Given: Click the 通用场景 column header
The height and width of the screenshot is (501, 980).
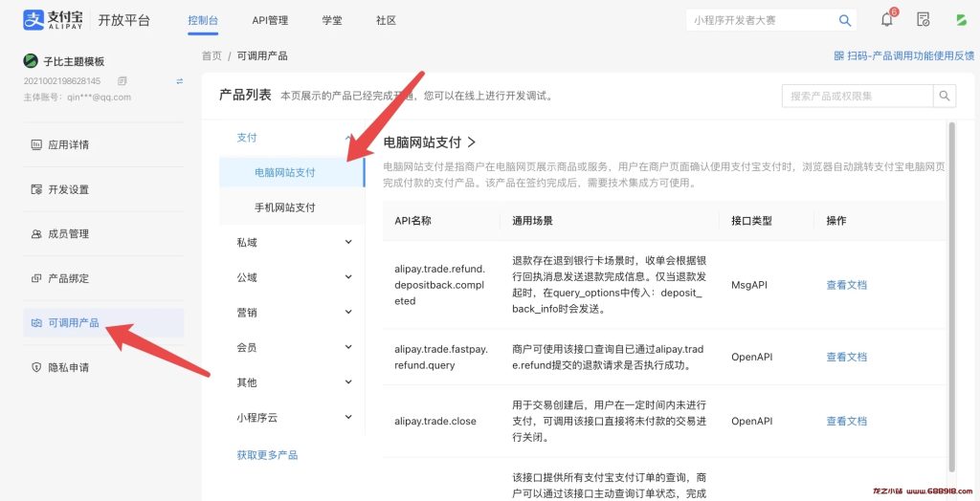Looking at the screenshot, I should (x=532, y=221).
